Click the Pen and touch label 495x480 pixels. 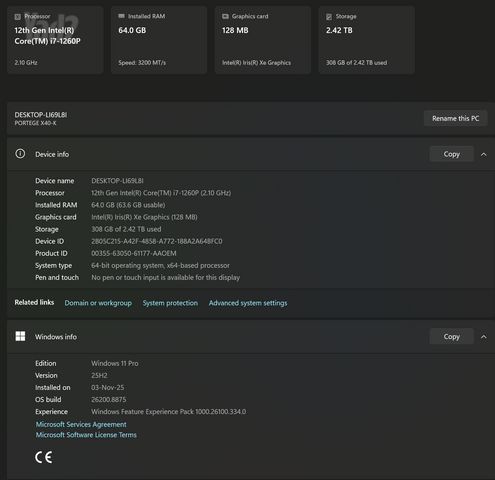point(57,278)
